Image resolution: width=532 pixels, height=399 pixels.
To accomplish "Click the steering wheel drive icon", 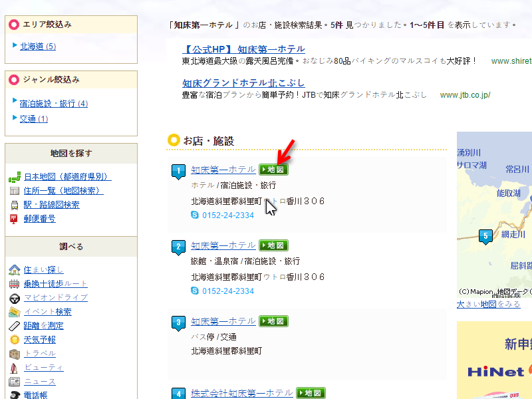I will point(14,298).
